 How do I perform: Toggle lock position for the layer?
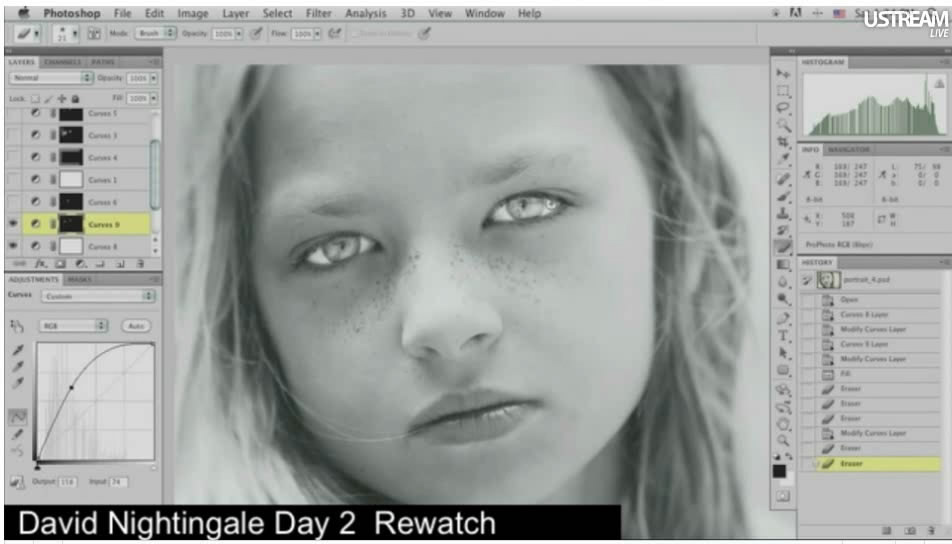62,98
